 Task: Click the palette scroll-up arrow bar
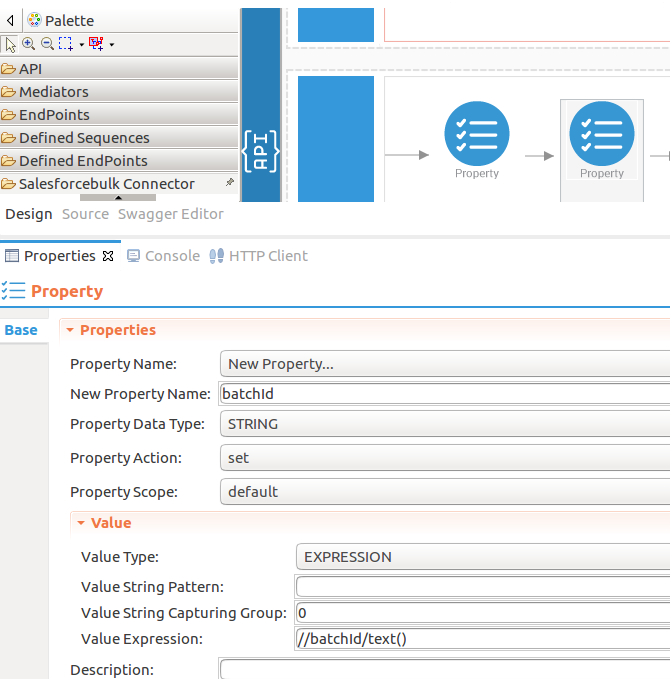[118, 197]
